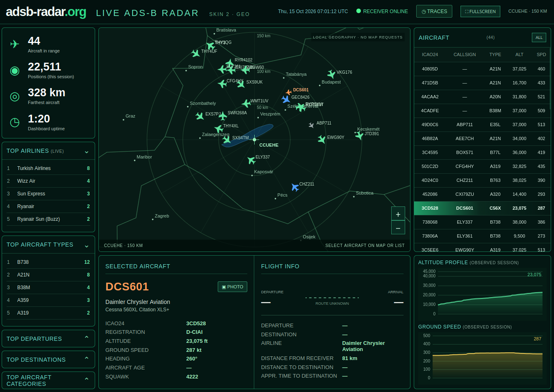Zoom in on the radar map
This screenshot has width=554, height=392.
(x=398, y=214)
